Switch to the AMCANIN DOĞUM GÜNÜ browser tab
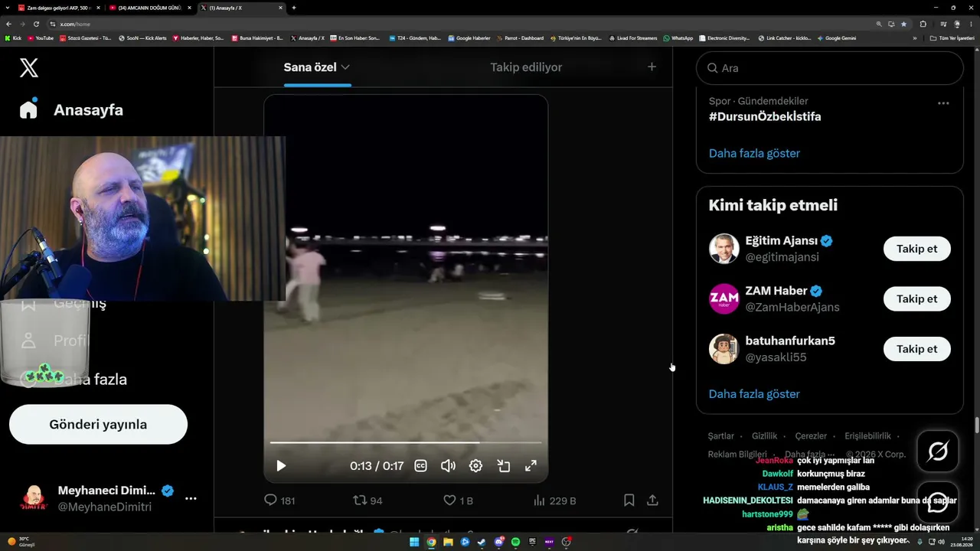Screen dimensions: 980x551 coord(149,8)
